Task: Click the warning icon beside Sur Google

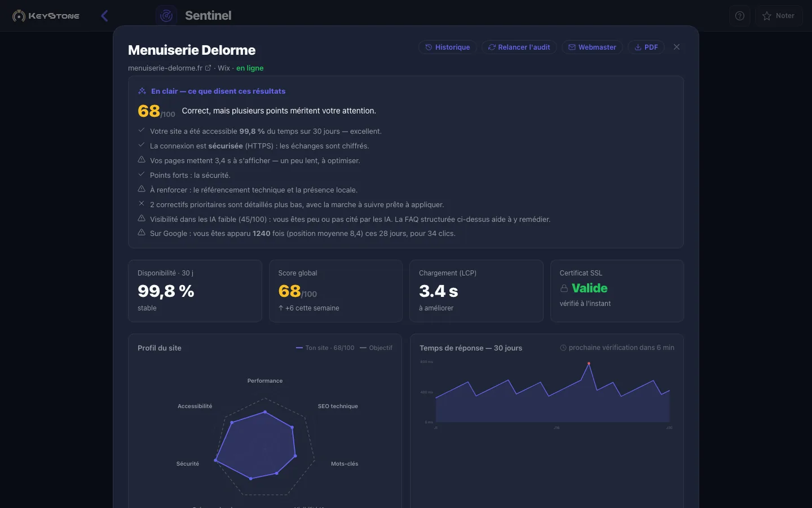Action: pos(142,233)
